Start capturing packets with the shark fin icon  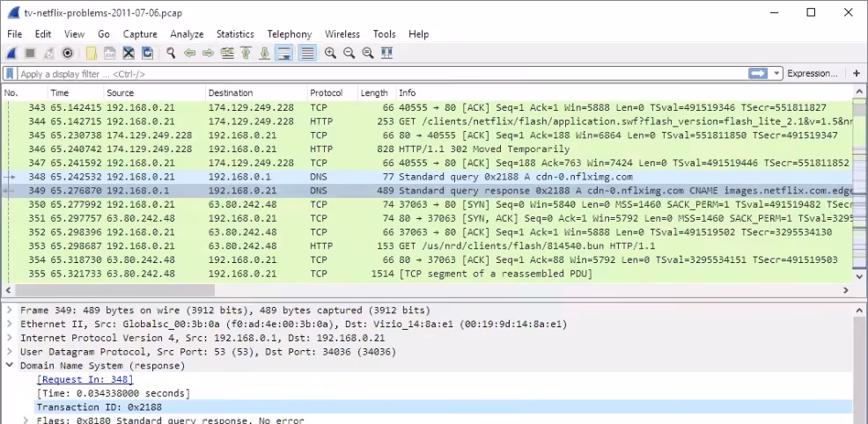11,53
